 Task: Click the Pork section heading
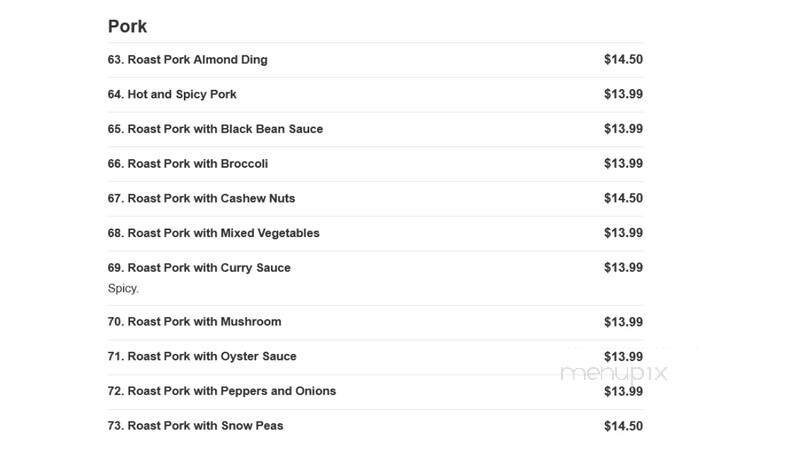click(x=127, y=26)
